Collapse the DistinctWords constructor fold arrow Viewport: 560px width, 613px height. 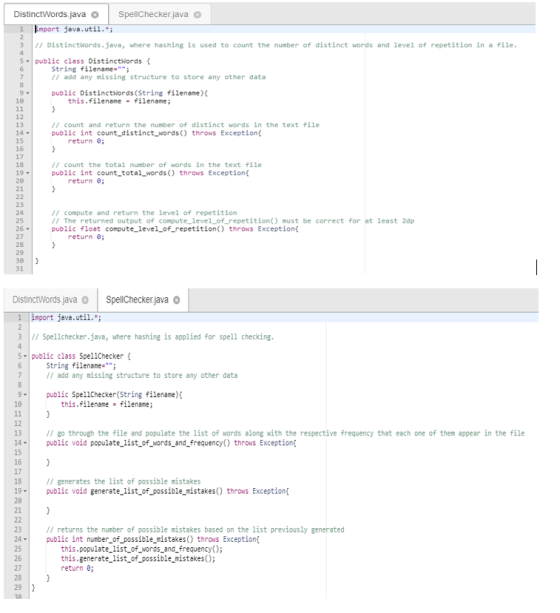coord(28,93)
